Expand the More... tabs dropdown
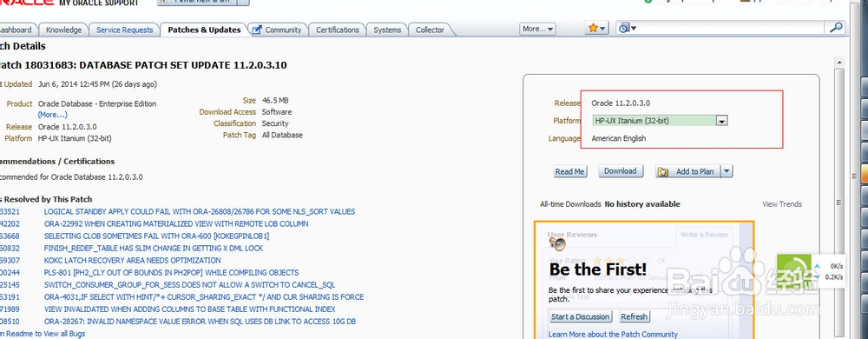Viewport: 868px width, 339px height. click(538, 29)
